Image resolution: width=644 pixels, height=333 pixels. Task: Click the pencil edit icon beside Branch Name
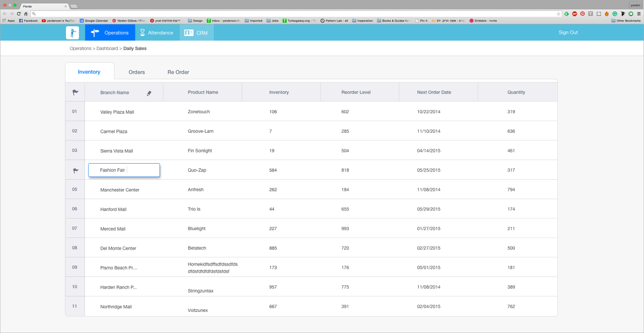pyautogui.click(x=149, y=94)
